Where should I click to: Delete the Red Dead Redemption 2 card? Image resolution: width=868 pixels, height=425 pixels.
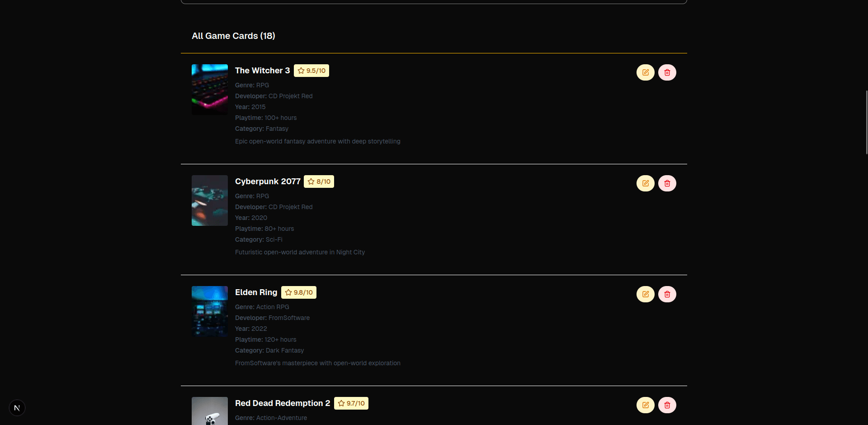click(x=667, y=405)
